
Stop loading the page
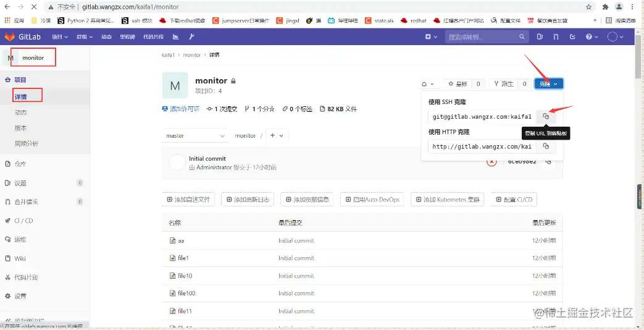click(x=35, y=7)
